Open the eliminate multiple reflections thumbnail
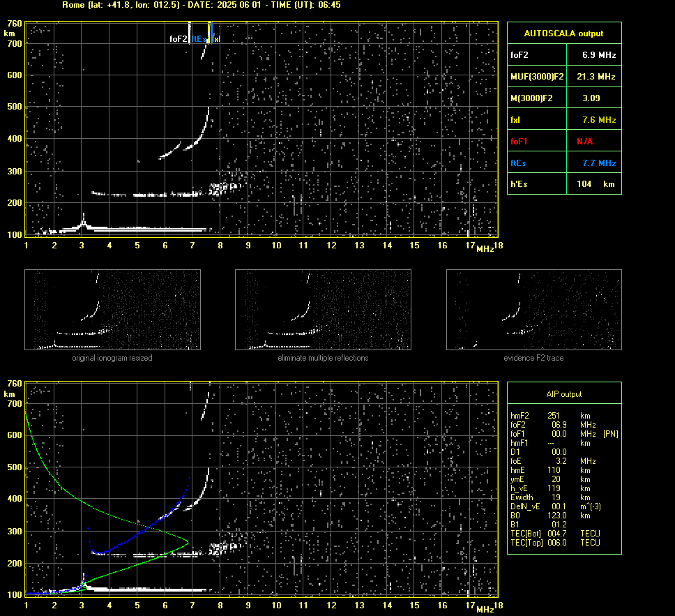The height and width of the screenshot is (616, 675). (x=323, y=310)
